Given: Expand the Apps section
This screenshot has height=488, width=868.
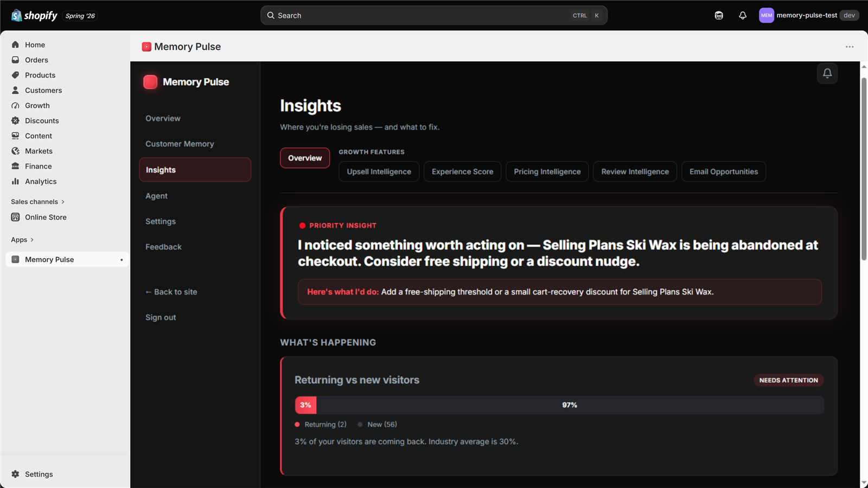Looking at the screenshot, I should [x=22, y=240].
